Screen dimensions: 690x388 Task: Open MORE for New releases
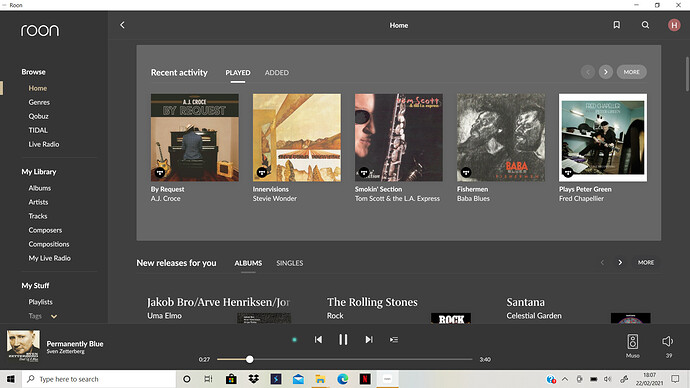pyautogui.click(x=646, y=262)
